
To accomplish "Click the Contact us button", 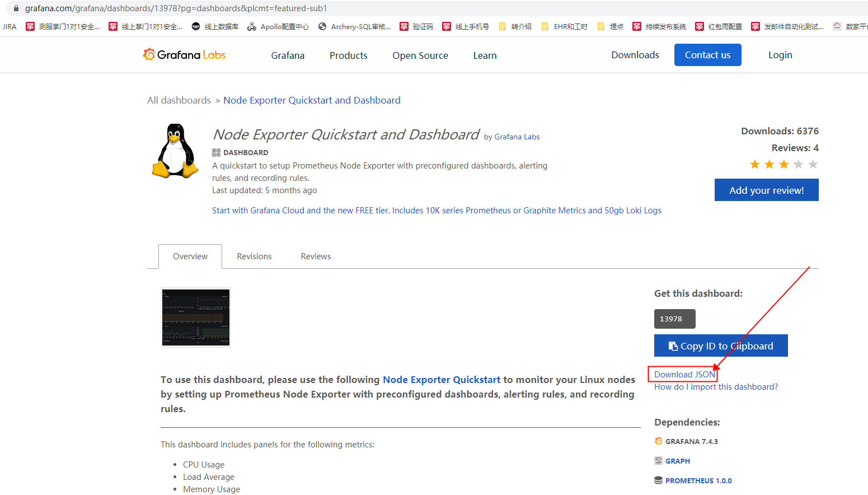I will tap(708, 55).
